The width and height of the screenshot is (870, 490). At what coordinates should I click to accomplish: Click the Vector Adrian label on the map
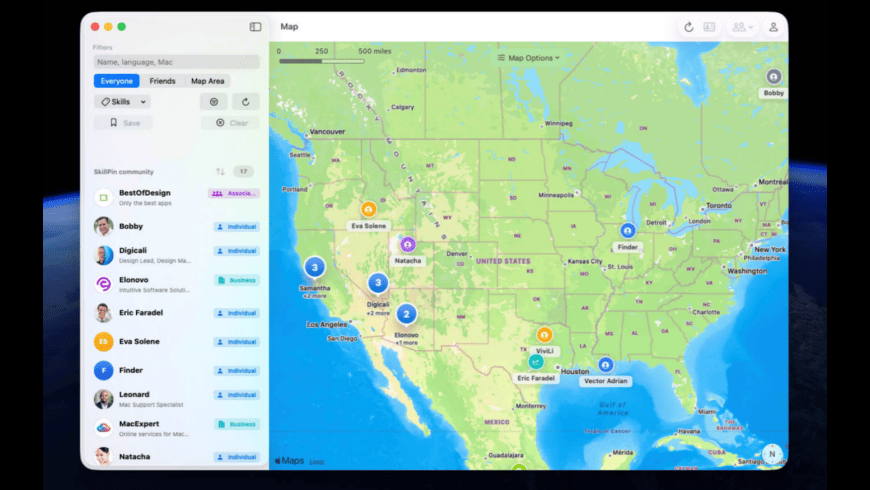(x=605, y=381)
